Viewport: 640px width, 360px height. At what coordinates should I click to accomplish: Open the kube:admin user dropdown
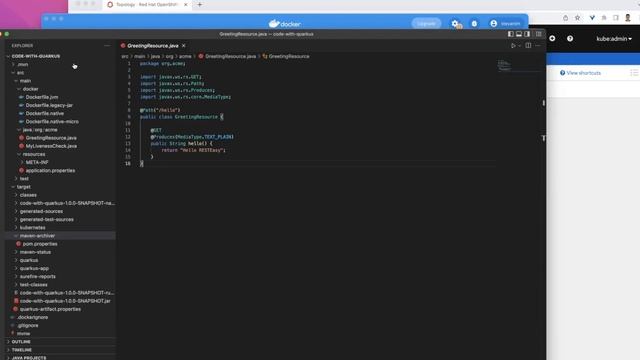[x=614, y=39]
